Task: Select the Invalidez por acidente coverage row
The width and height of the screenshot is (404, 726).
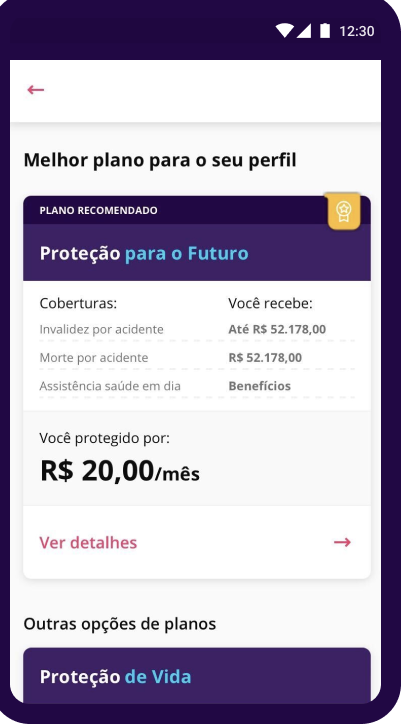Action: point(197,329)
